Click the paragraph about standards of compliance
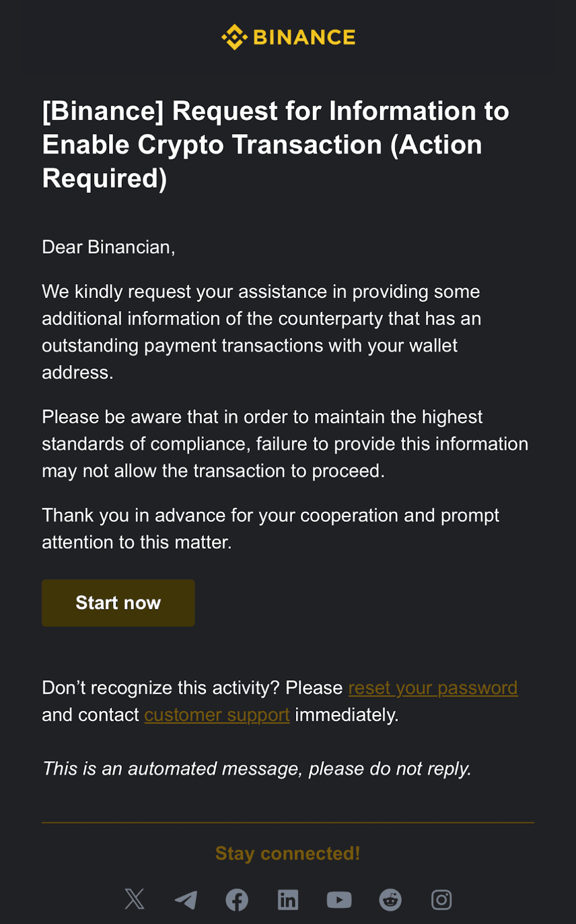576x924 pixels. point(285,444)
